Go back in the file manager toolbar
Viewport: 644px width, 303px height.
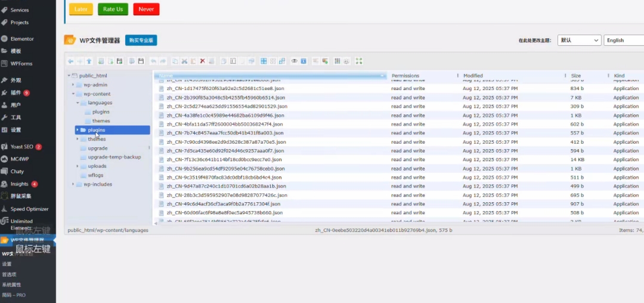(x=70, y=61)
